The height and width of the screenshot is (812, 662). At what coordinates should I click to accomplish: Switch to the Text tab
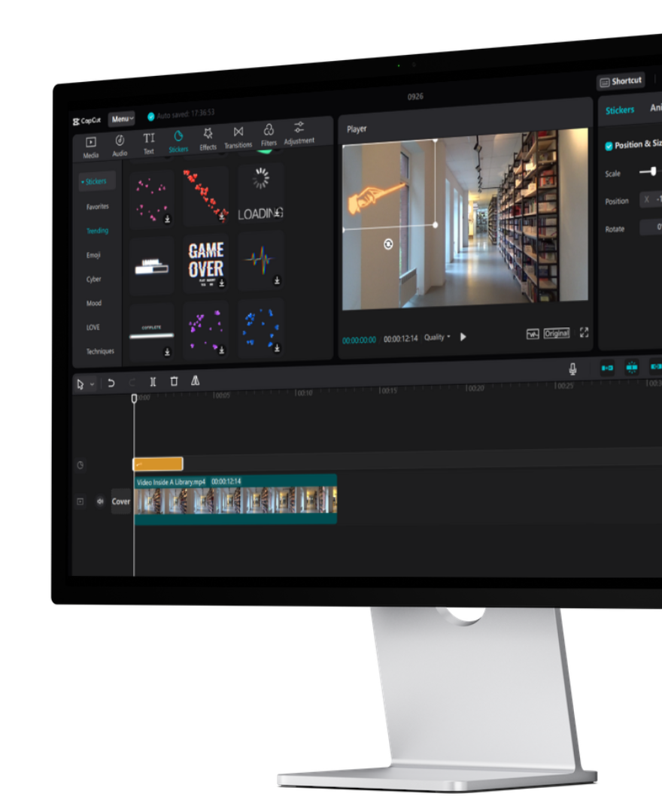point(149,142)
